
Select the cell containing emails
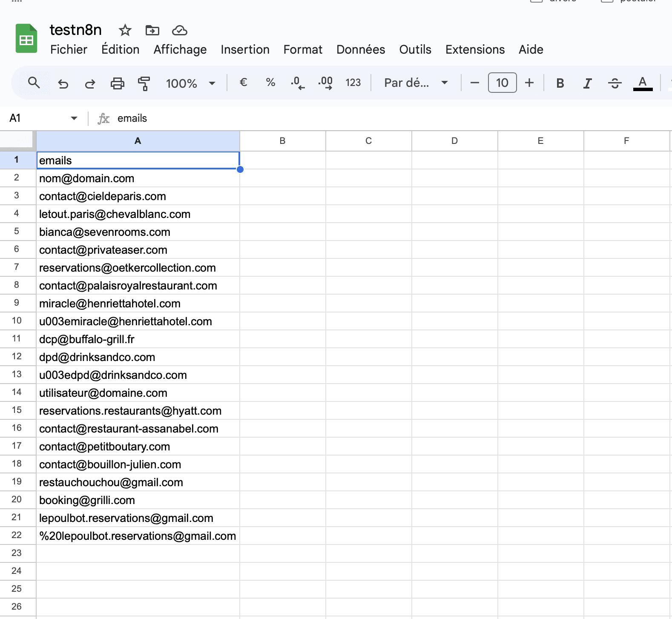tap(138, 160)
